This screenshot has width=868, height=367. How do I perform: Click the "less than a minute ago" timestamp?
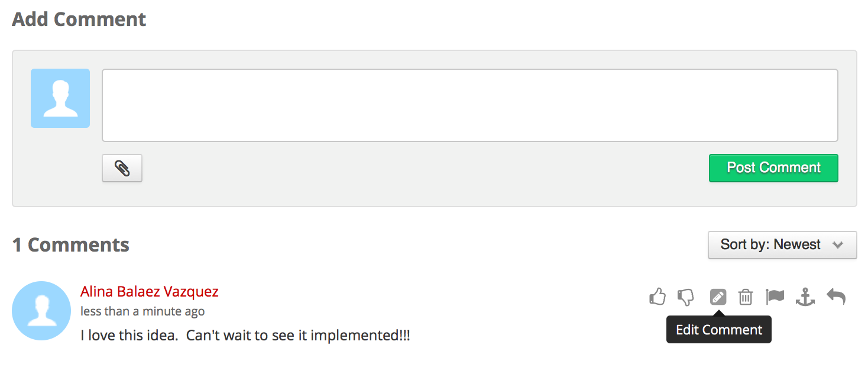click(x=142, y=311)
